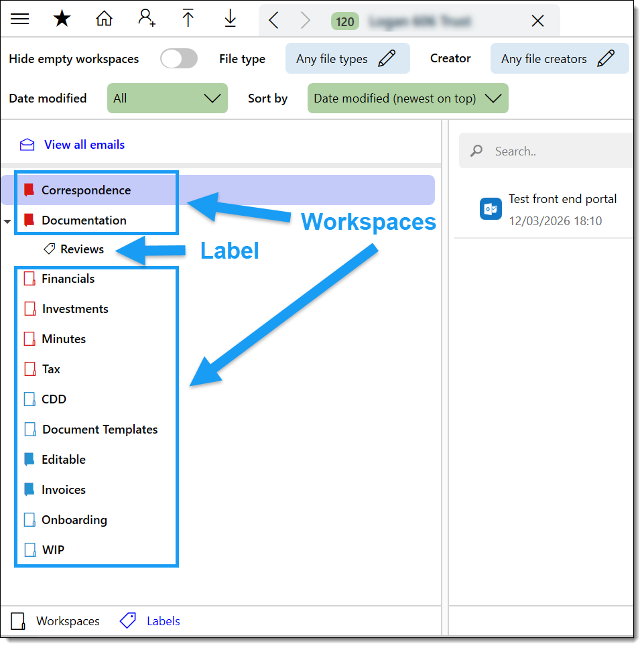This screenshot has width=644, height=648.
Task: Edit the Any file creators filter
Action: coord(558,59)
